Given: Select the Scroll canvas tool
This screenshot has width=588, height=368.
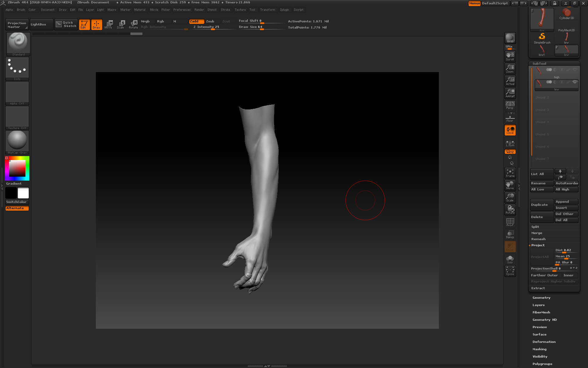Looking at the screenshot, I should [510, 56].
